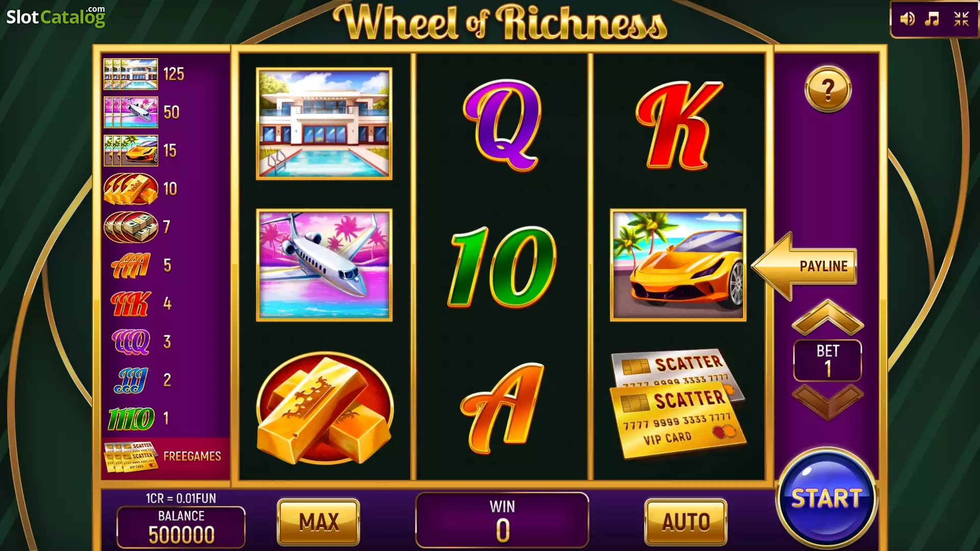Click the purple Q reel symbol
The image size is (980, 551).
pyautogui.click(x=502, y=125)
